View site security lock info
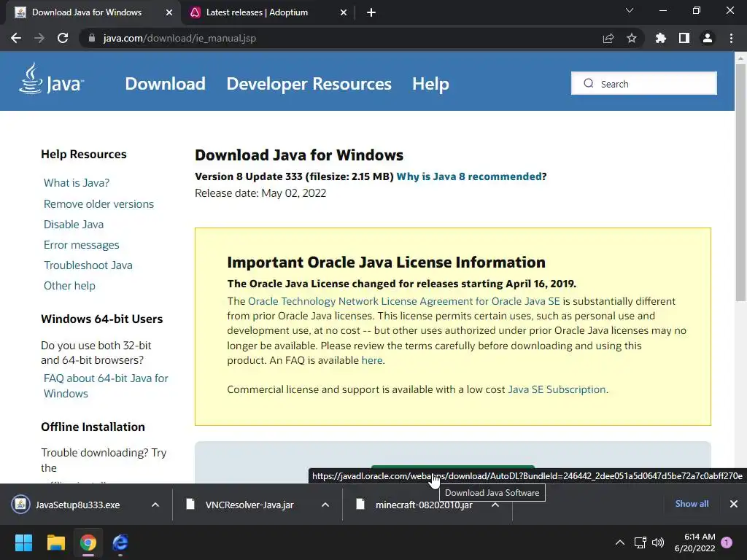 click(x=92, y=38)
